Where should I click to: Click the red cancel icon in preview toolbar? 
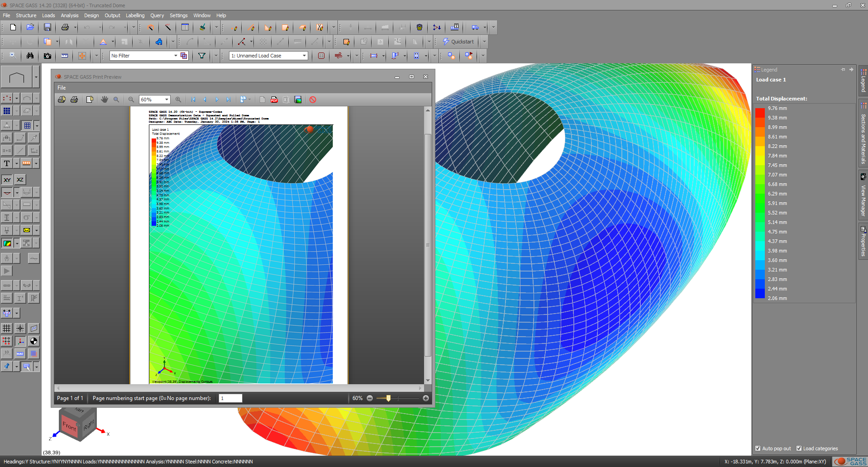[x=313, y=100]
